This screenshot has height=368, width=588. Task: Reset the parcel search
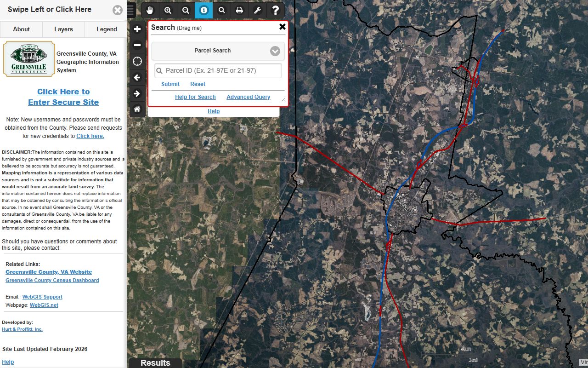tap(198, 84)
